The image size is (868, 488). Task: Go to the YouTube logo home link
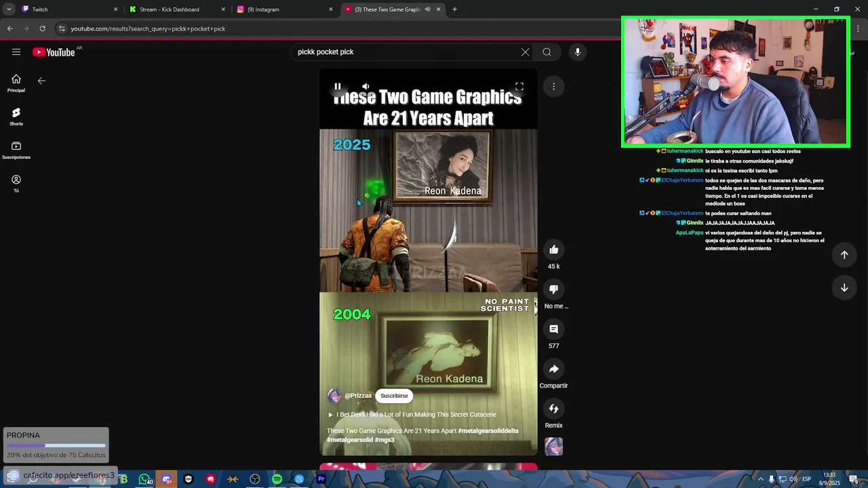click(x=54, y=52)
